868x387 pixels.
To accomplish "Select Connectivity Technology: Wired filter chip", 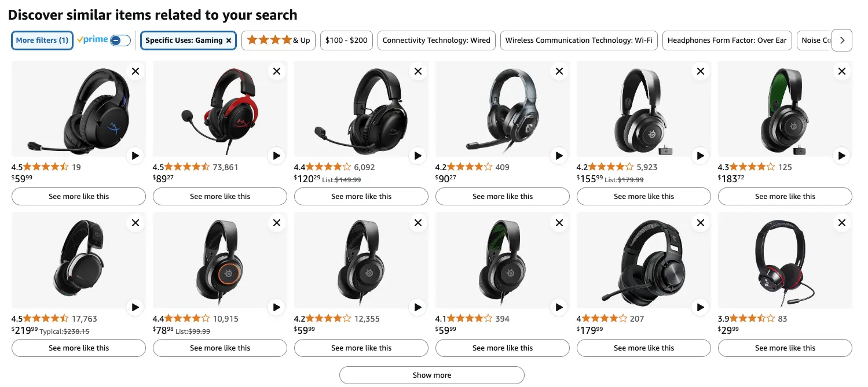I will [436, 40].
